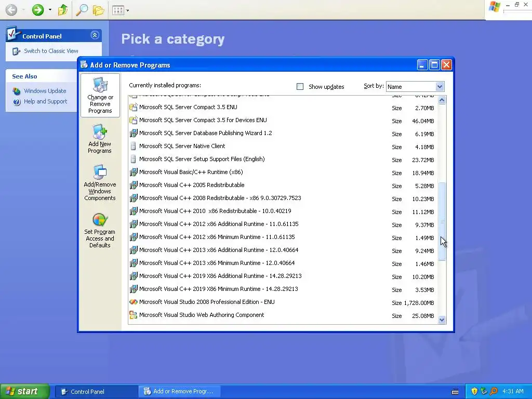Click the security shield tray icon

(x=474, y=392)
